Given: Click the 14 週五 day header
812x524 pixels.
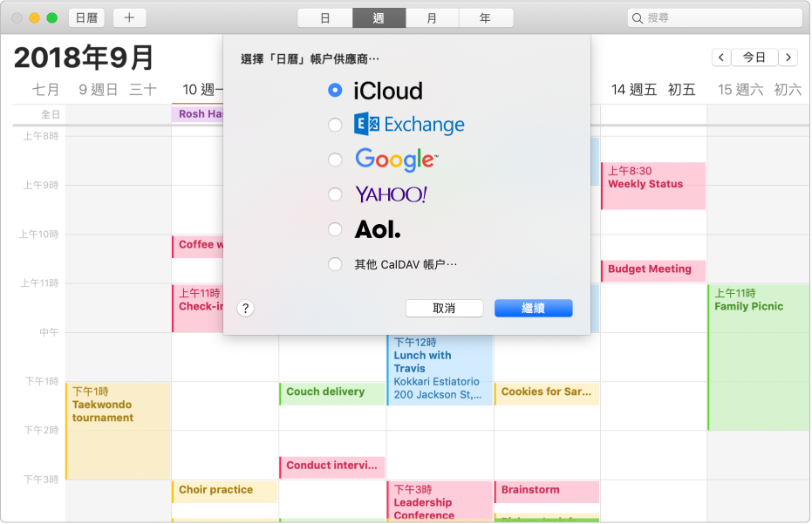Looking at the screenshot, I should click(653, 90).
